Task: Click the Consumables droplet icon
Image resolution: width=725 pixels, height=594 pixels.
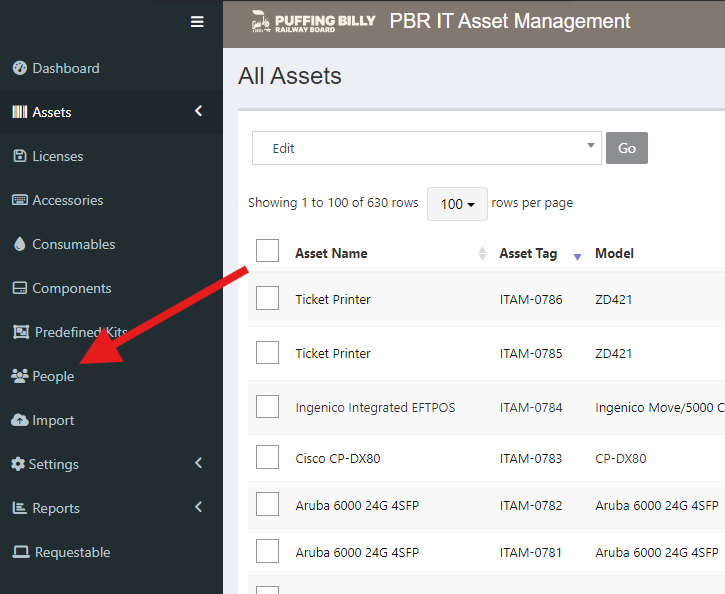Action: point(19,244)
